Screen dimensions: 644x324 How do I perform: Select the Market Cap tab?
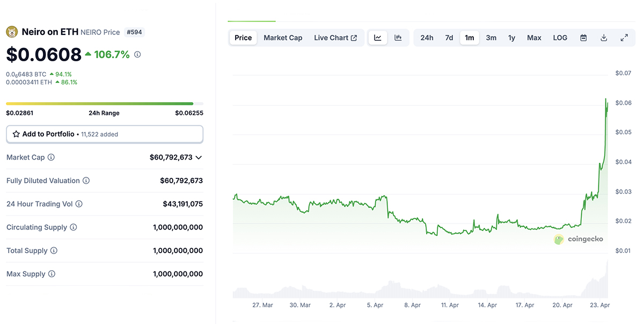(x=283, y=38)
